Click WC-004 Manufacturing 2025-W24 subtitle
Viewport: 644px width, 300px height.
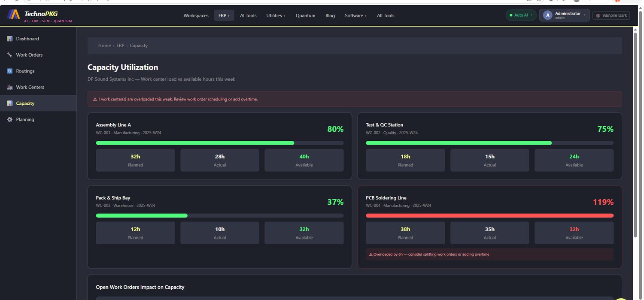[398, 206]
